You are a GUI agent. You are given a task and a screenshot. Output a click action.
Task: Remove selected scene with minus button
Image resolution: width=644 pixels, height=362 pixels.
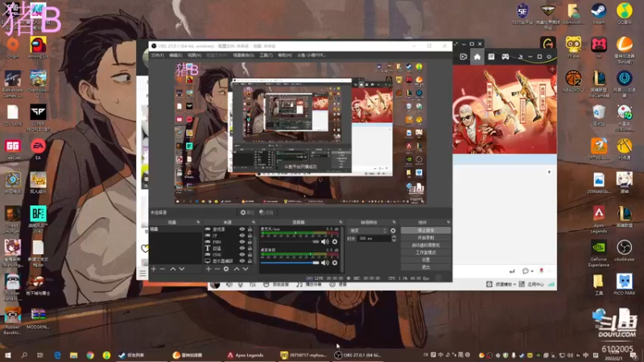163,269
